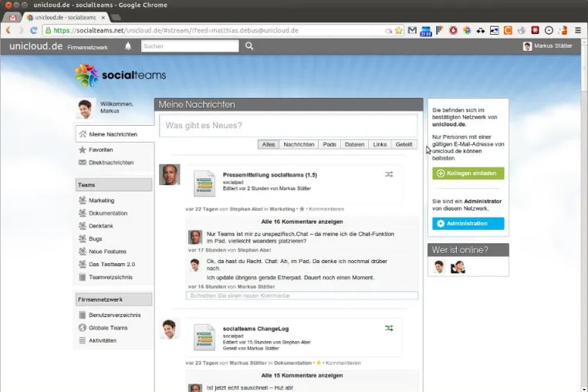Click Kommentieren on ChangeLog post

[343, 363]
